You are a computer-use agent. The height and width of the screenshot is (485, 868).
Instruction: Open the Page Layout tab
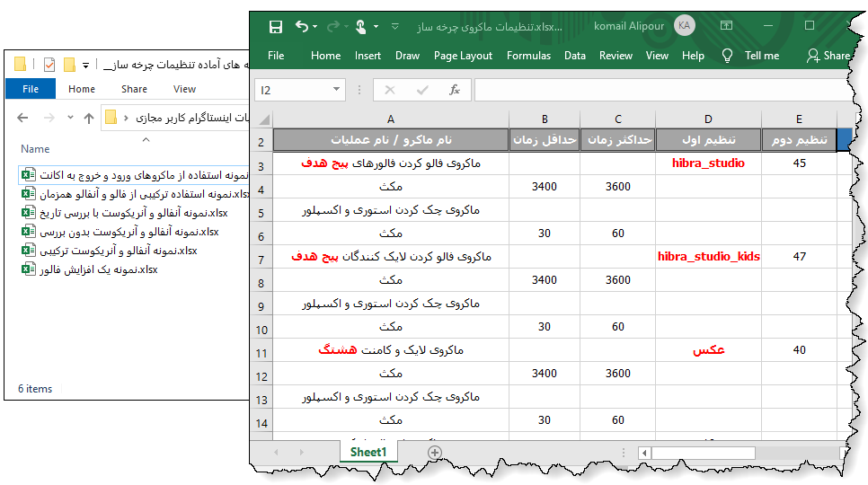pyautogui.click(x=463, y=56)
